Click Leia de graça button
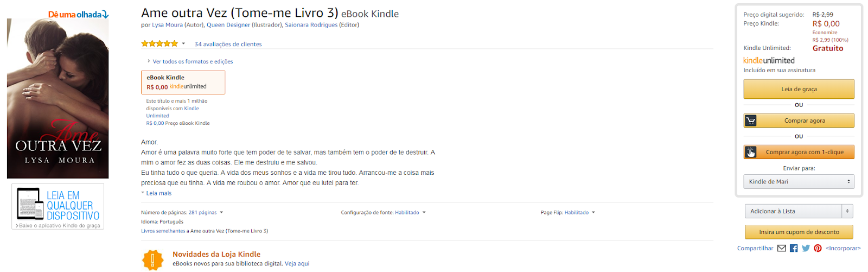This screenshot has width=868, height=272. [799, 89]
